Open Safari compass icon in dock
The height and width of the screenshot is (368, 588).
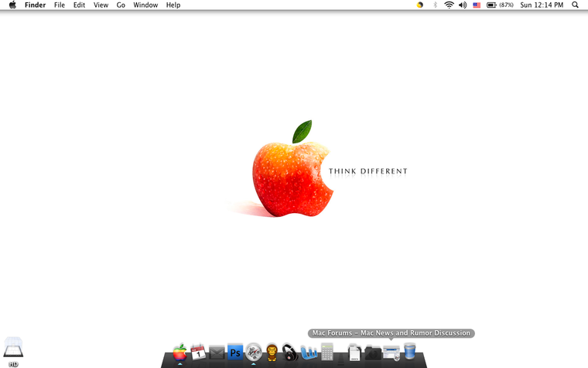(x=254, y=353)
